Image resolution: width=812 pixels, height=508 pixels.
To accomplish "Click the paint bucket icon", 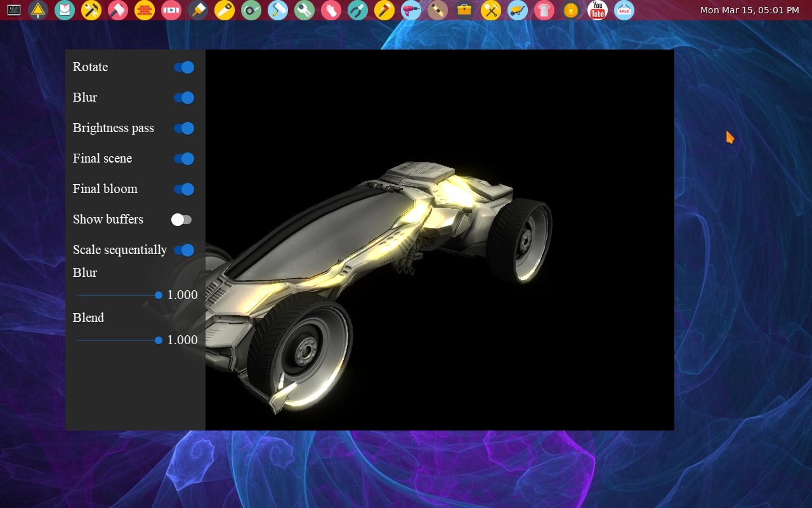I will click(65, 10).
